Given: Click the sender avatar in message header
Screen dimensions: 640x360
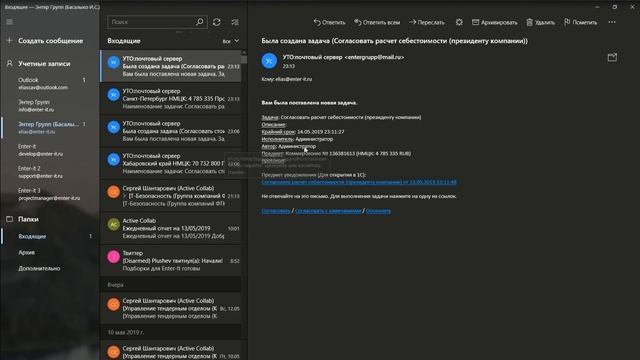Looking at the screenshot, I should (269, 61).
